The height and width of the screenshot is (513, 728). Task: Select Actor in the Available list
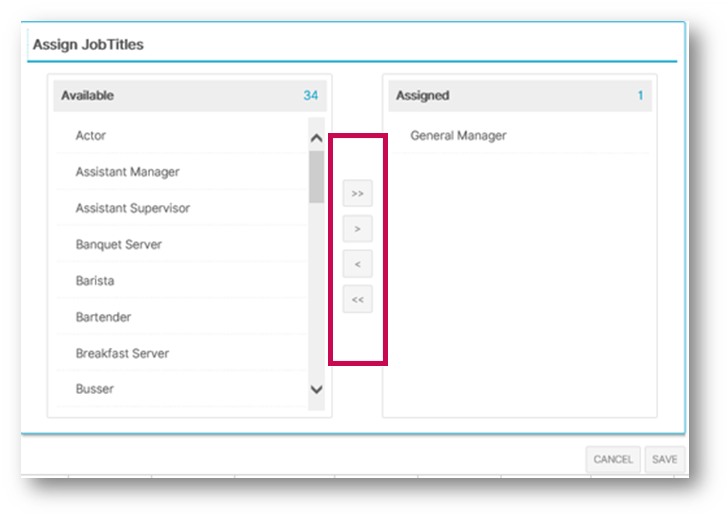[x=182, y=135]
